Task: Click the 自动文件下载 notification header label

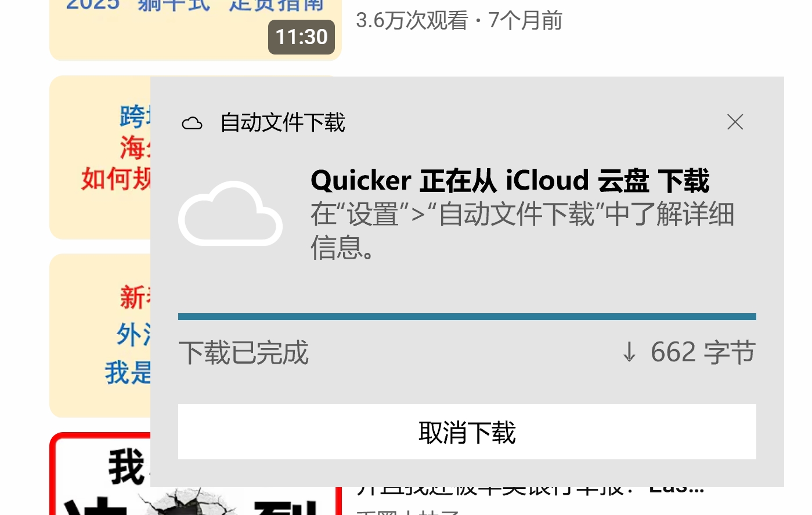Action: point(283,122)
